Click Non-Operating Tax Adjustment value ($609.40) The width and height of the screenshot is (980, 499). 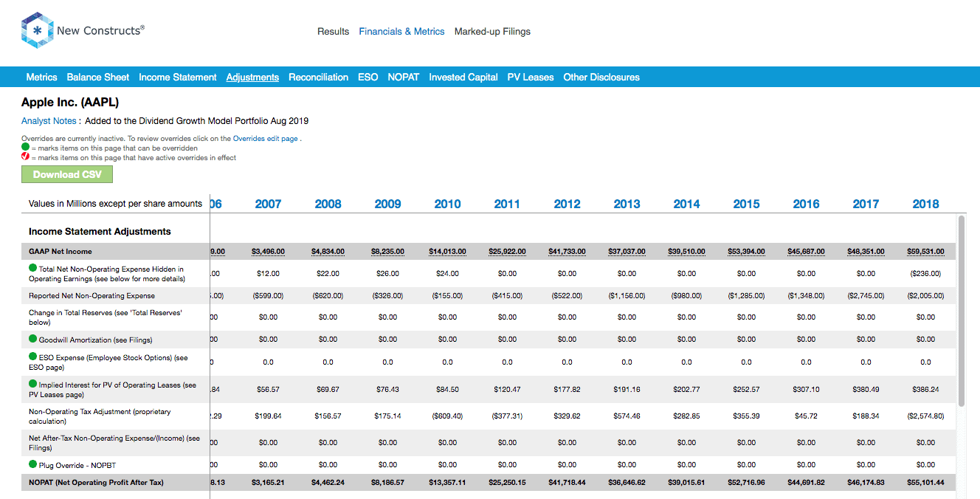tap(447, 416)
